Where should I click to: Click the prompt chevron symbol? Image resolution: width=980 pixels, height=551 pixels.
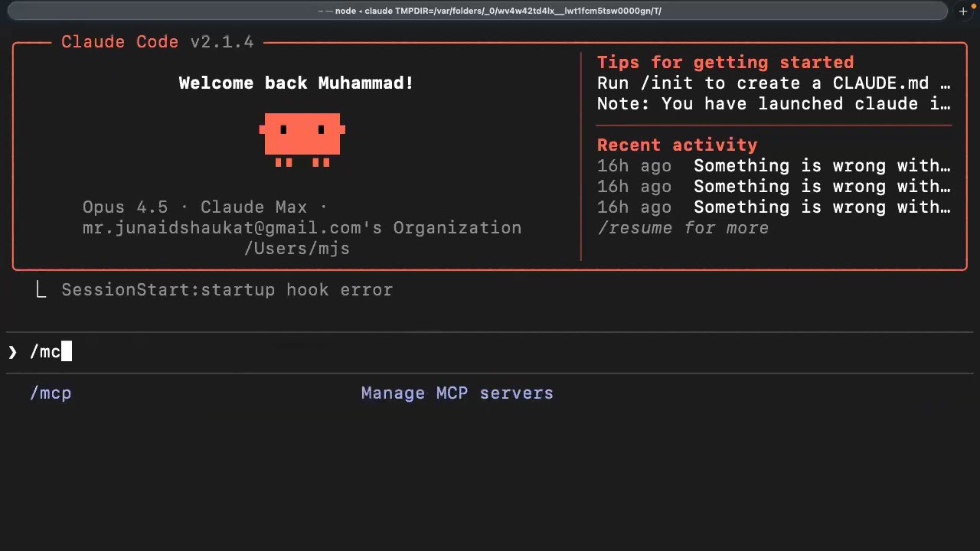pos(12,352)
